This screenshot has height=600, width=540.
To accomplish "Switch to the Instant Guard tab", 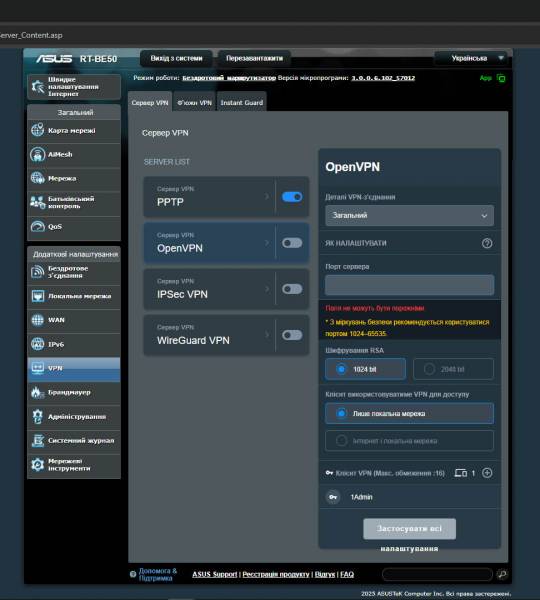I will [241, 102].
